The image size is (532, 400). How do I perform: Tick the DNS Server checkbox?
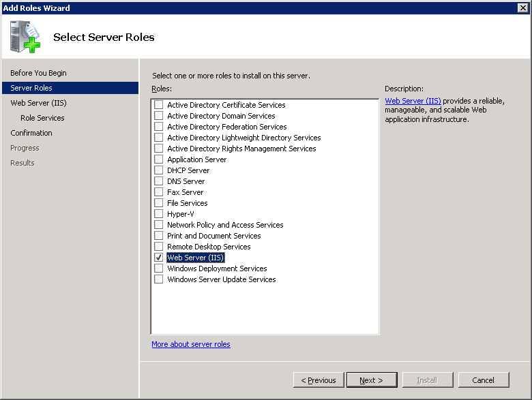click(x=159, y=181)
